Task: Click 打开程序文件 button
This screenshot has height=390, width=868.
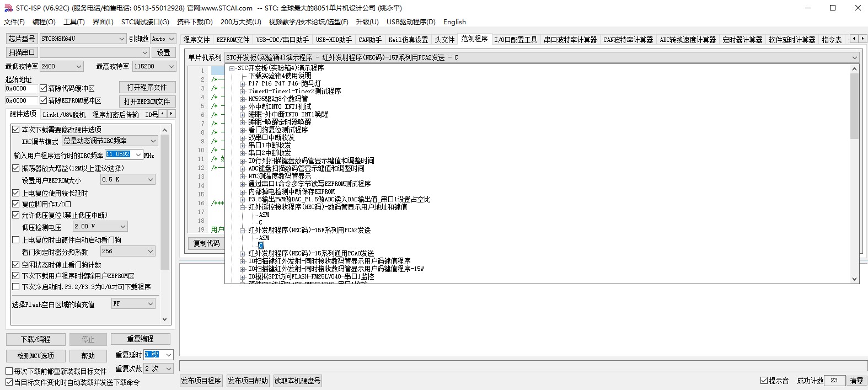Action: point(147,87)
